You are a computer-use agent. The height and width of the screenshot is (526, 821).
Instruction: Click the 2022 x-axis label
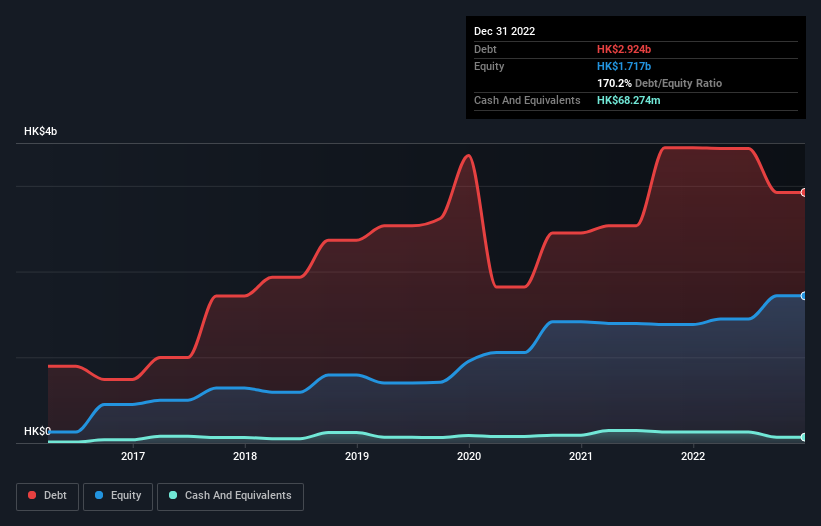coord(693,456)
